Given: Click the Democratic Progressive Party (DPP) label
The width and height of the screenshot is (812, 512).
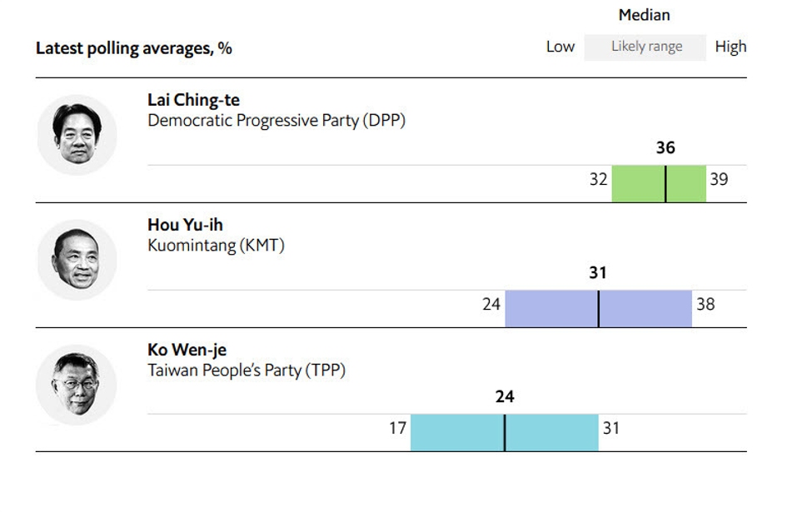Looking at the screenshot, I should [x=276, y=121].
